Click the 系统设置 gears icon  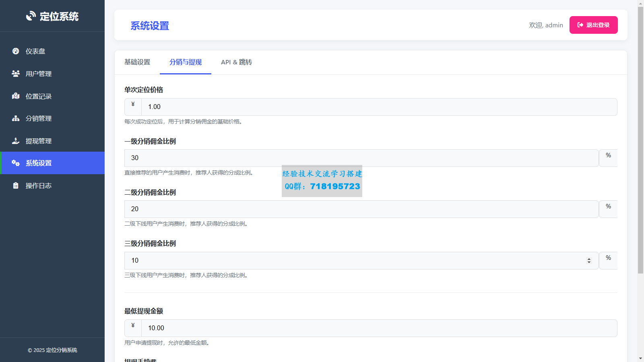click(16, 163)
